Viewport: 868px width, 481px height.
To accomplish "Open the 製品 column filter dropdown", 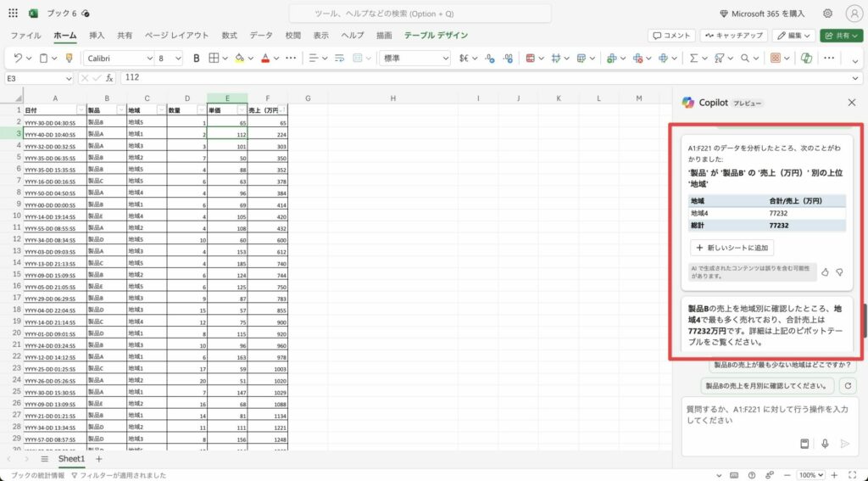I will (121, 110).
